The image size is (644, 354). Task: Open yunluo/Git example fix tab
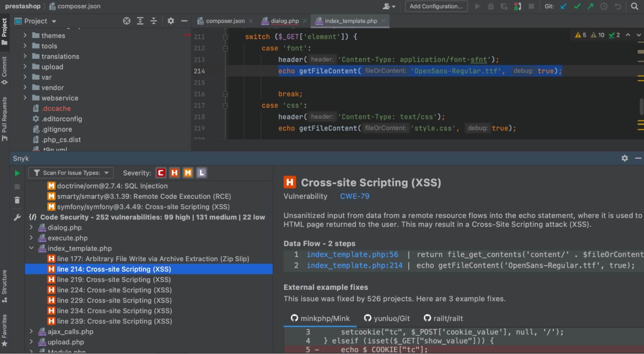(387, 318)
